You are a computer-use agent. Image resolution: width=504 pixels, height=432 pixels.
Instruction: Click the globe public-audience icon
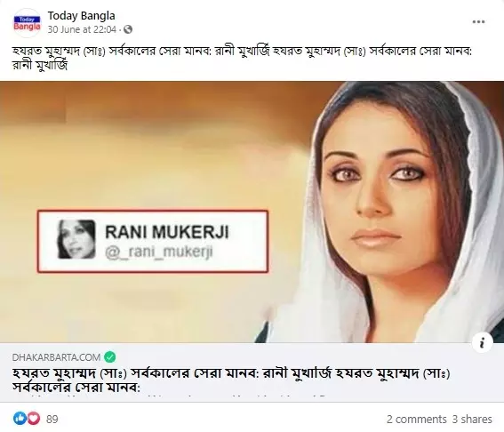click(128, 29)
